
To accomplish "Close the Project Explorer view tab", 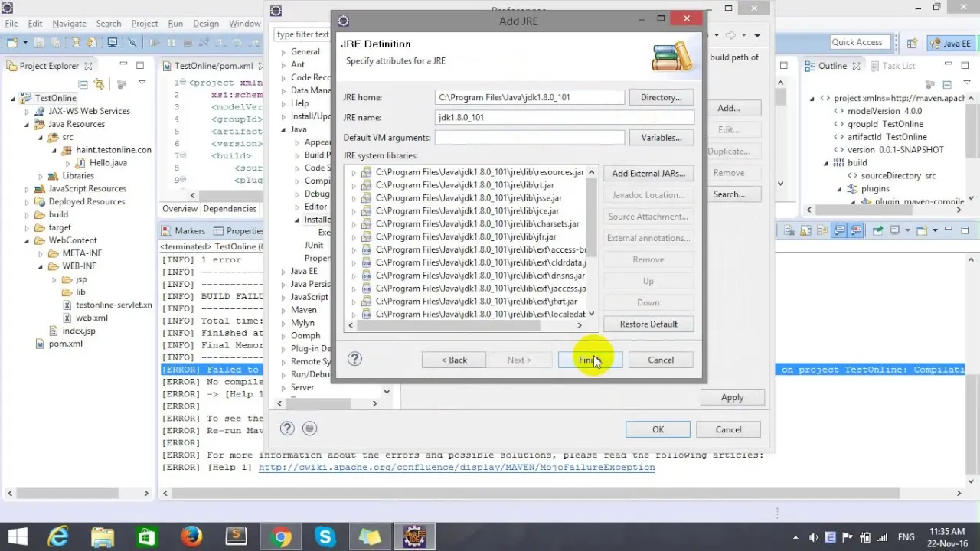I will point(88,66).
